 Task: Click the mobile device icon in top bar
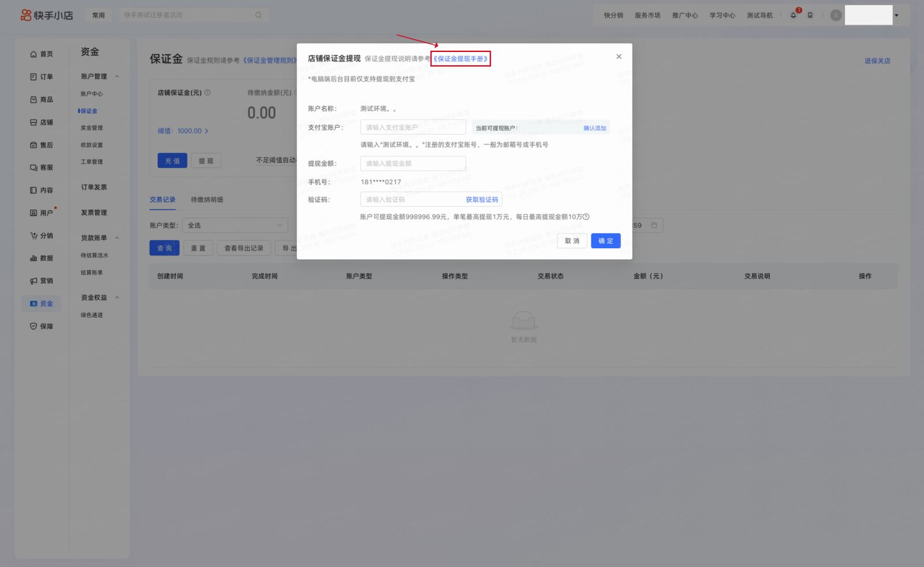(810, 14)
